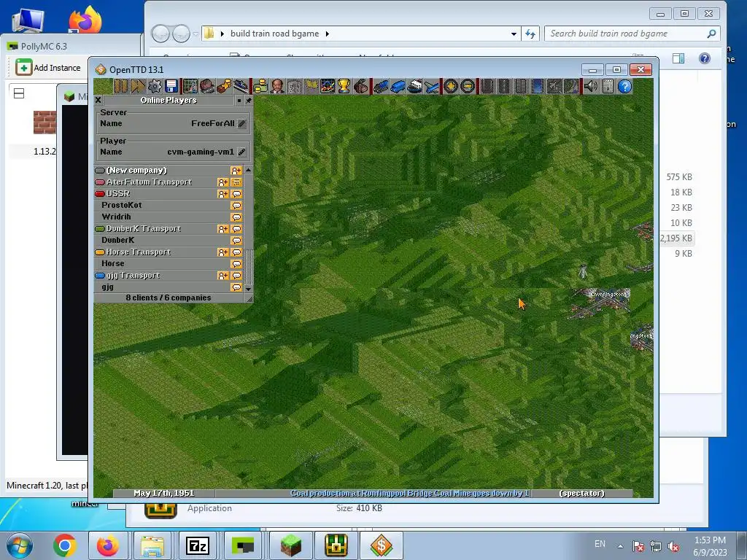Viewport: 747px width, 560px height.
Task: Show the aircraft list icon
Action: pyautogui.click(x=432, y=86)
